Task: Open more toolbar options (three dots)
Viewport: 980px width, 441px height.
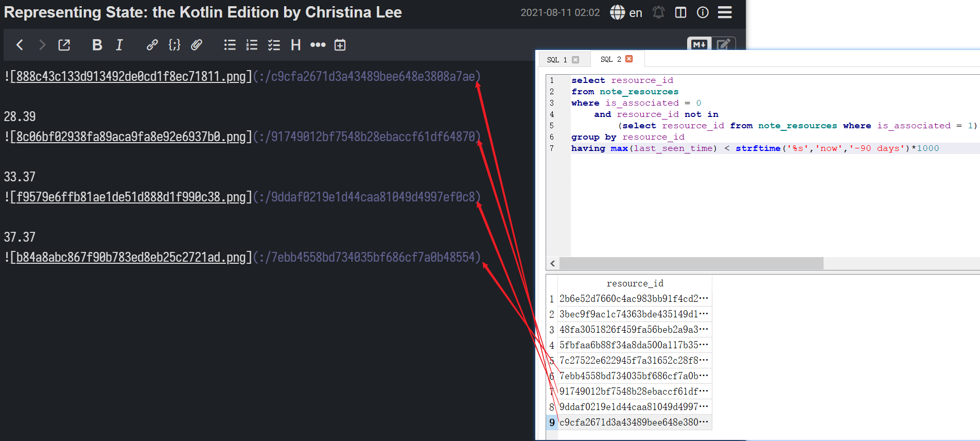Action: (x=318, y=45)
